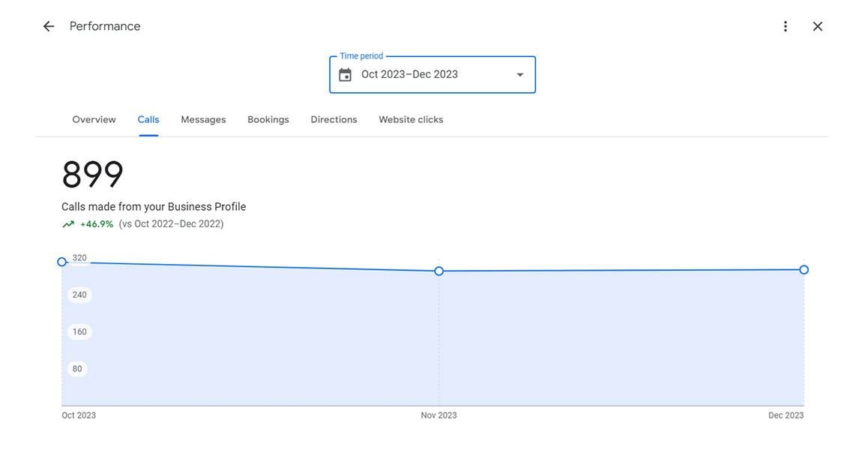Click the Oct 2023–Dec 2023 period field

click(433, 75)
